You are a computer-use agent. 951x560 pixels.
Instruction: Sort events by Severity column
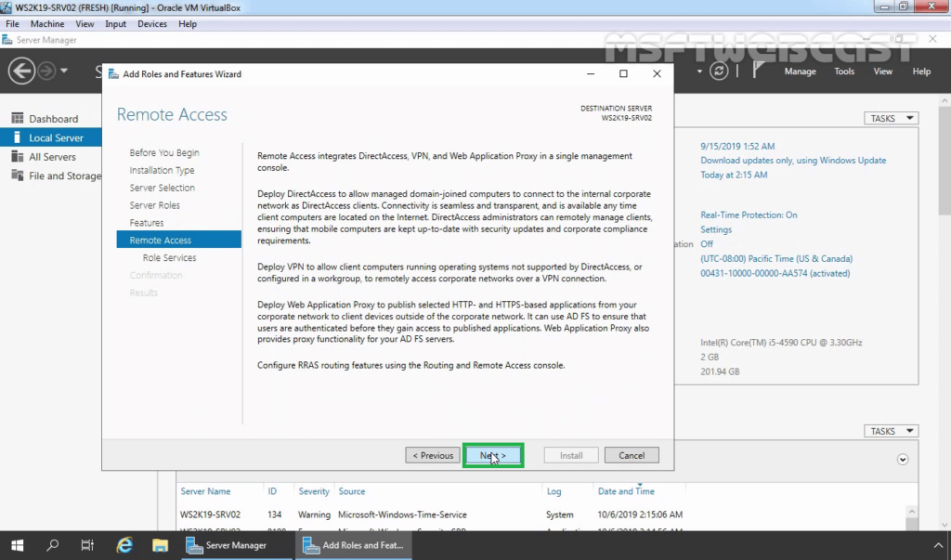pos(314,491)
